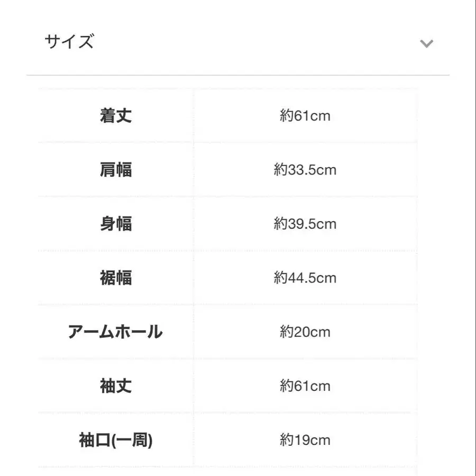This screenshot has height=476, width=476.
Task: Select the アームホール row label
Action: tap(116, 332)
